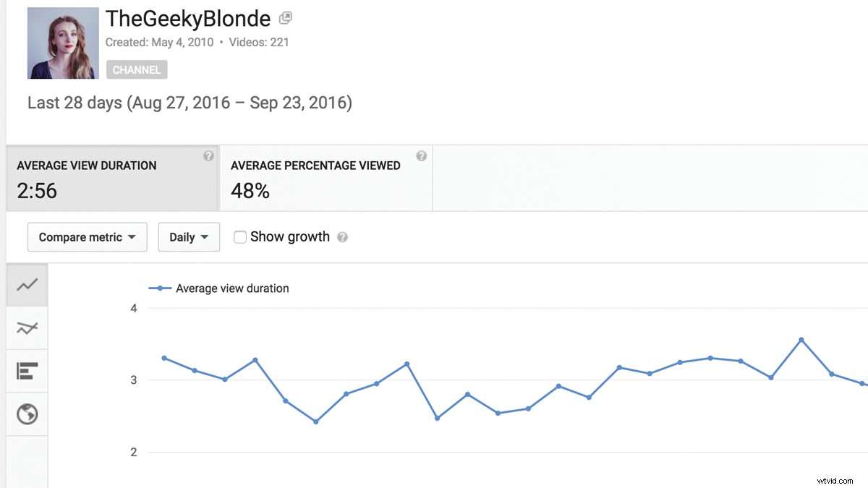Open the TheGeekyBlonde channel name link
This screenshot has height=488, width=868.
[x=187, y=19]
